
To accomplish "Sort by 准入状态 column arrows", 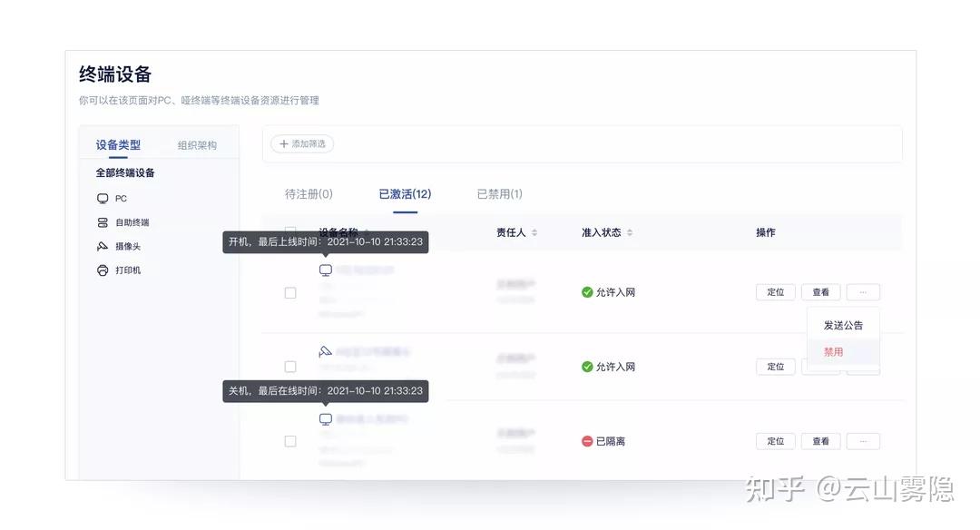I will (x=630, y=233).
